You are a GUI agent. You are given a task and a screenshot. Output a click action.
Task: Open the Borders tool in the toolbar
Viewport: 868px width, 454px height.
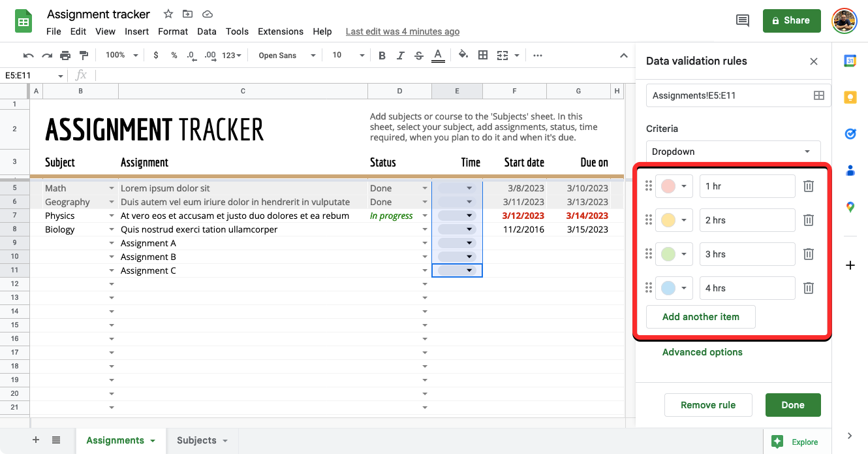483,56
